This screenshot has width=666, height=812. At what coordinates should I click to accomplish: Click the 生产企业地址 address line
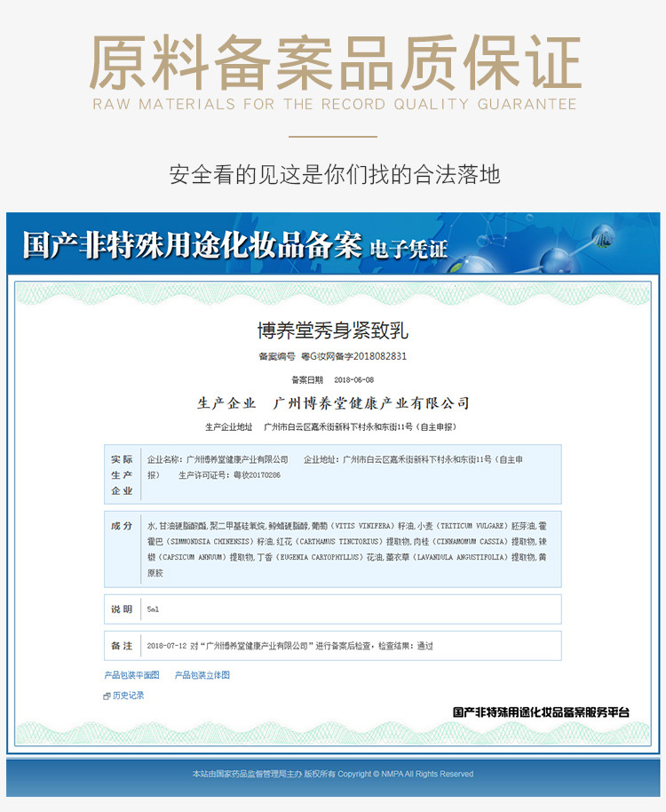tap(331, 426)
